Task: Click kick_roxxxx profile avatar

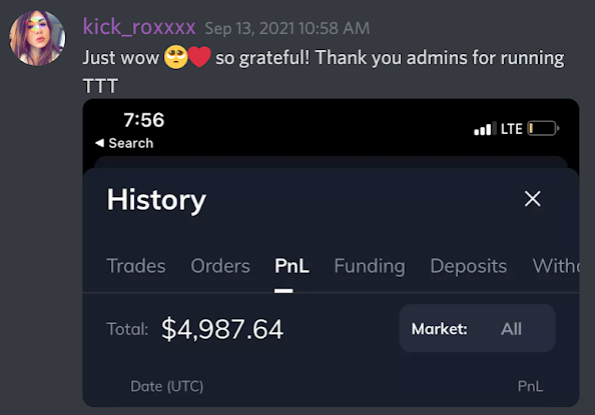Action: [37, 38]
